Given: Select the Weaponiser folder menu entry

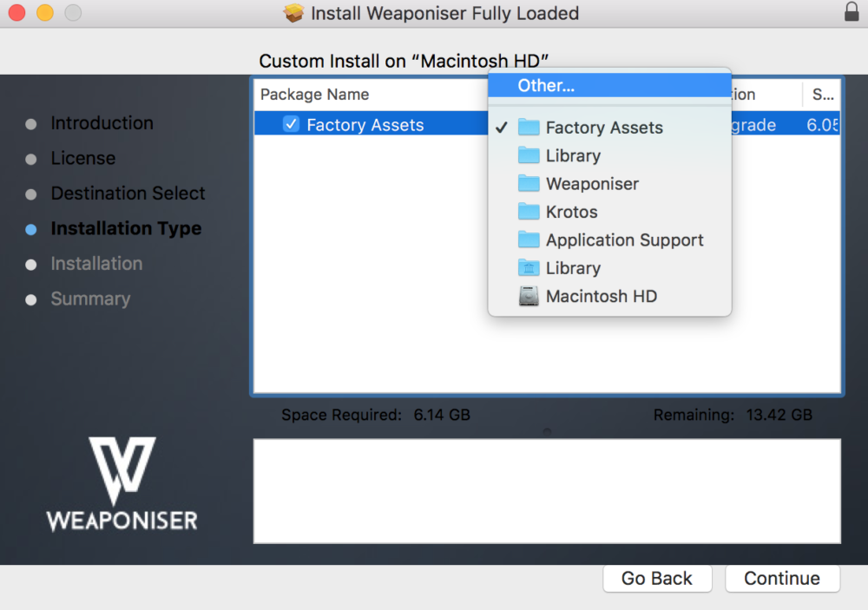Looking at the screenshot, I should pos(609,184).
